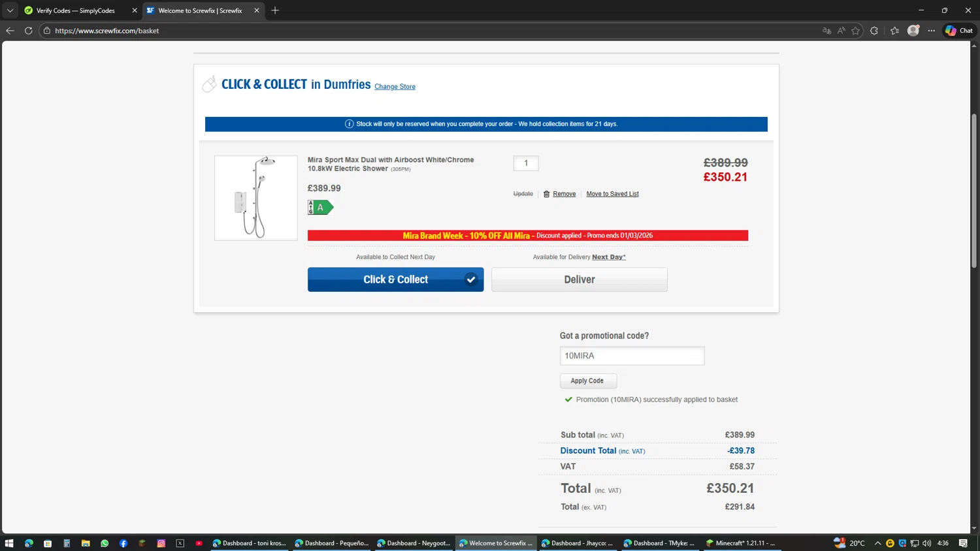
Task: Open File Explorer from the taskbar
Action: tap(86, 543)
